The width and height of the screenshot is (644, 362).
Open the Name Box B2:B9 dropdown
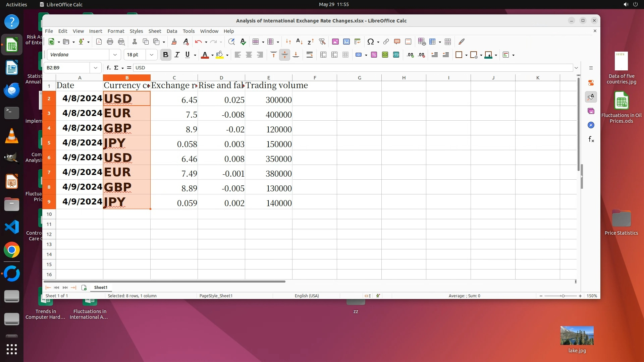[x=96, y=68]
